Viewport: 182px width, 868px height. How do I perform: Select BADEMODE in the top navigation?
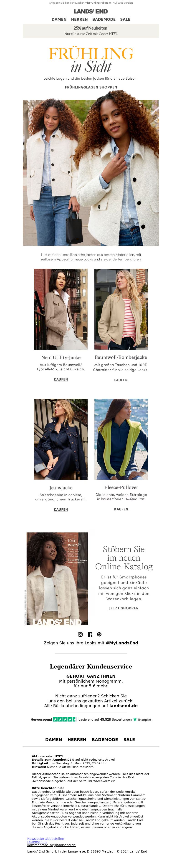pos(104,20)
